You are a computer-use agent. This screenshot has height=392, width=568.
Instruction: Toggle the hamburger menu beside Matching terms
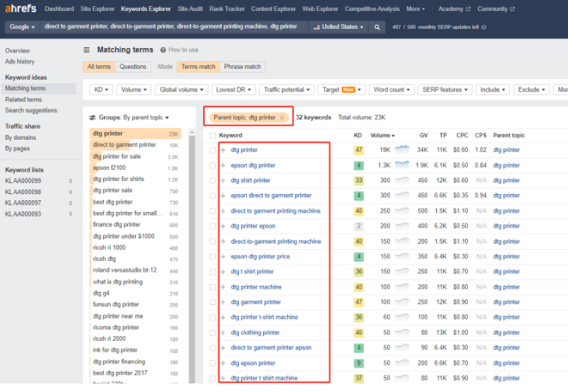87,50
